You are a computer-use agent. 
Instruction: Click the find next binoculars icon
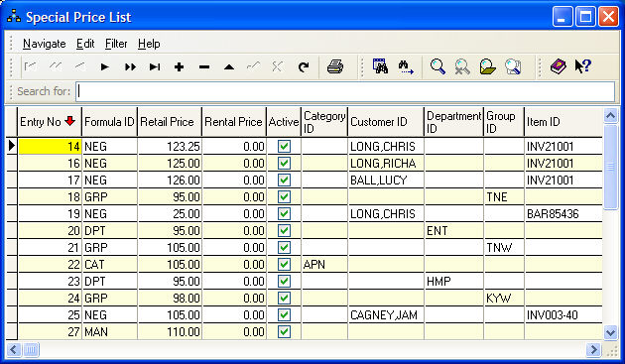[x=406, y=66]
